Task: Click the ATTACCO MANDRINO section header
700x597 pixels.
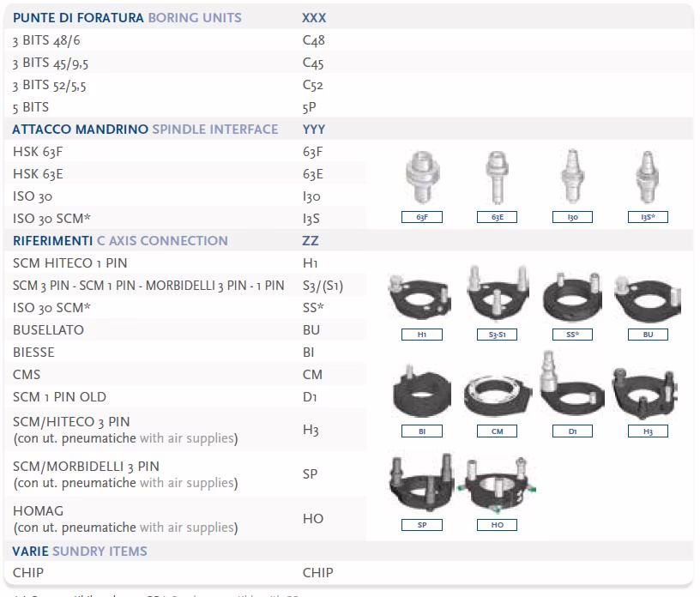Action: pos(145,130)
